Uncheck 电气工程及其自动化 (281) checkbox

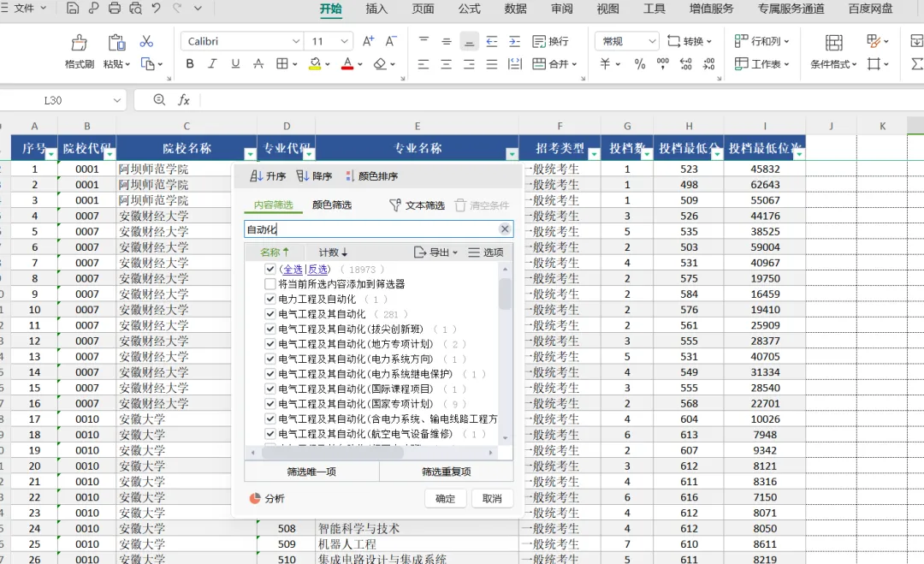click(x=269, y=314)
